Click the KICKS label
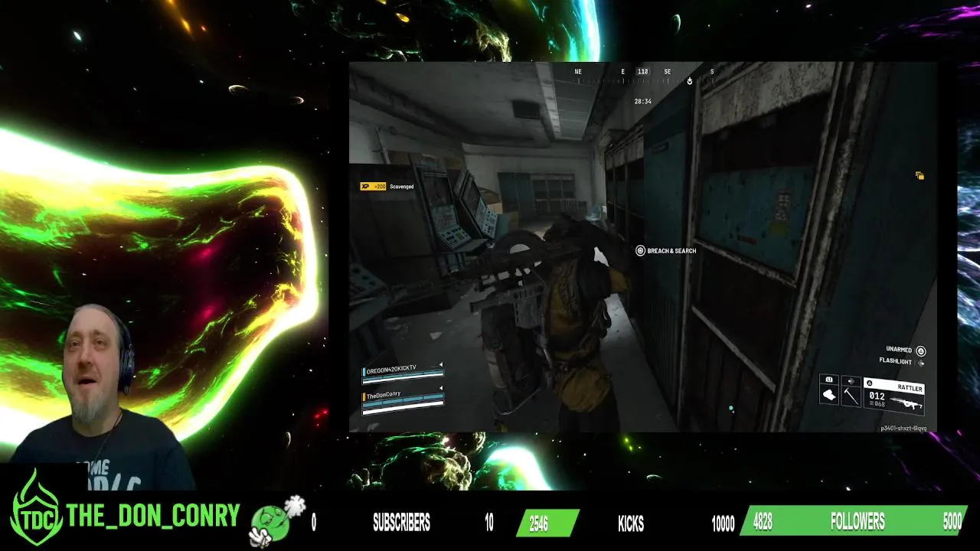 (x=631, y=523)
